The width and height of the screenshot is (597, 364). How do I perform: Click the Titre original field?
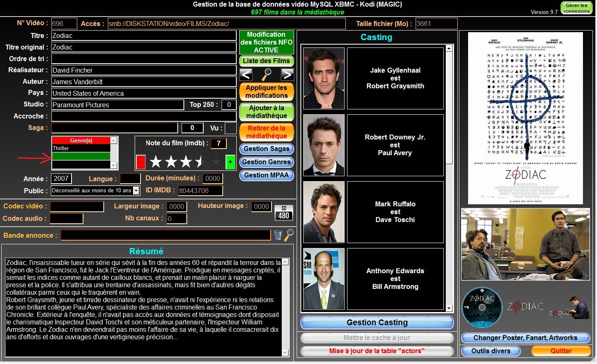coord(144,47)
